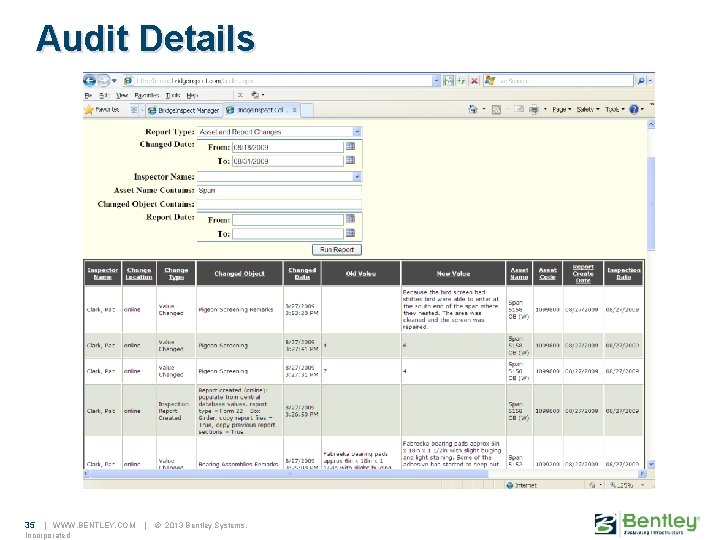
Task: Click the Changed Object Contains input field
Action: [x=279, y=204]
